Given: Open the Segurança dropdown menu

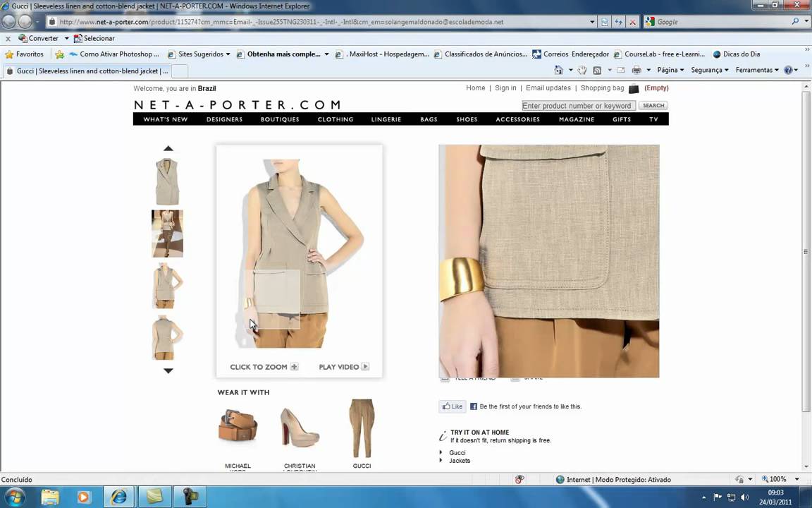Looking at the screenshot, I should (710, 70).
